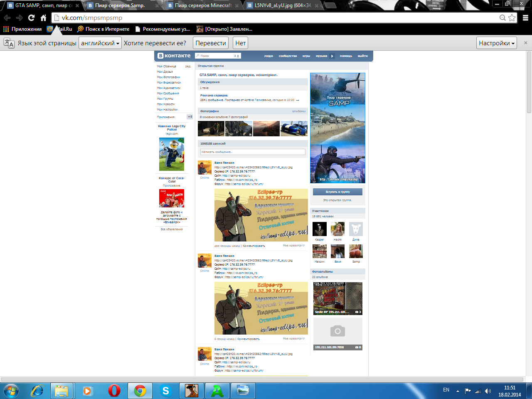This screenshot has height=399, width=532.
Task: Open Мои Друзья in left menu
Action: [165, 72]
